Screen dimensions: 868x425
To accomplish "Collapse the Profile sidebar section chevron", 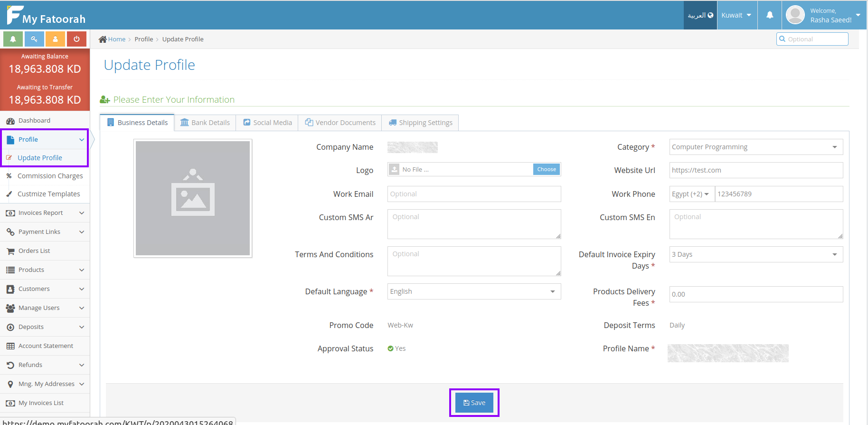I will 82,140.
